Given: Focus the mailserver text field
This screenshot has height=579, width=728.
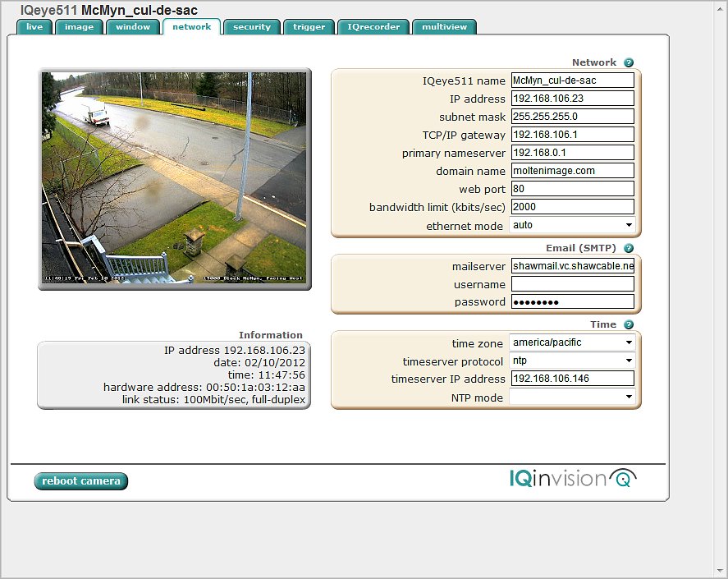Looking at the screenshot, I should pos(572,266).
